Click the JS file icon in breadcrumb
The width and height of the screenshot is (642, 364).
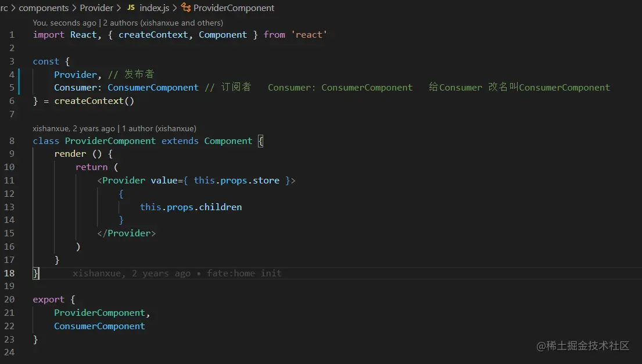coord(131,8)
